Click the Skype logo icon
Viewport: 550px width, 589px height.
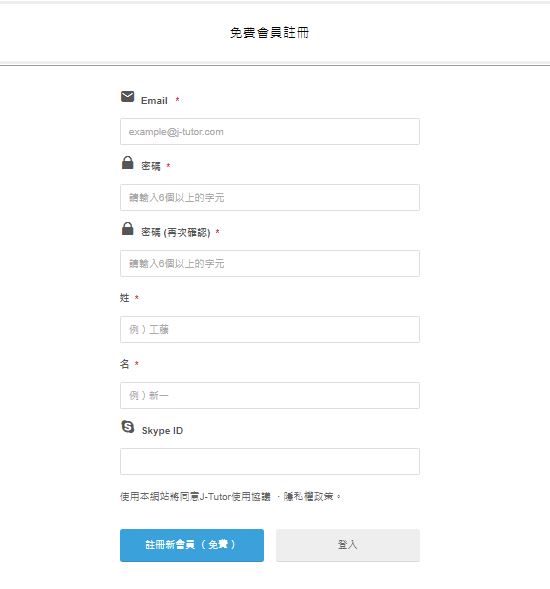[128, 426]
